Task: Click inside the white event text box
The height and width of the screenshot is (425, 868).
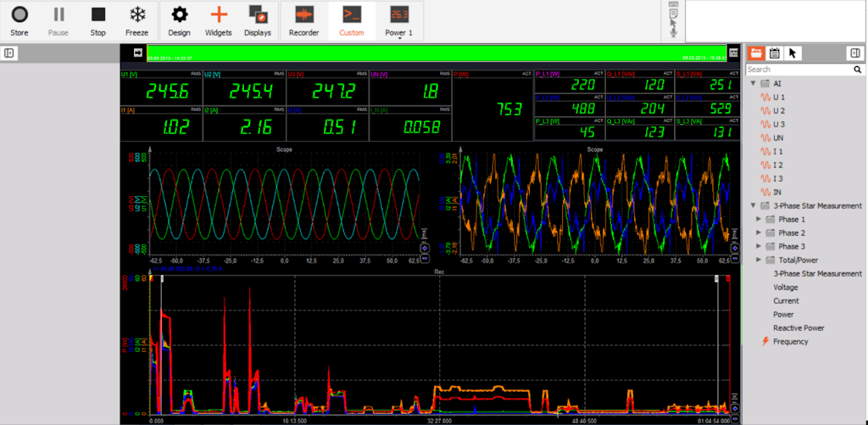Action: pyautogui.click(x=776, y=21)
